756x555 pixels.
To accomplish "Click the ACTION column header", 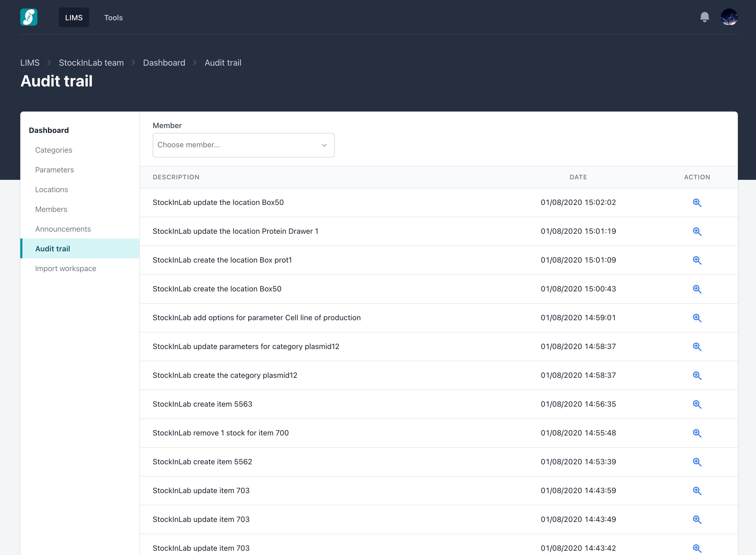I will 697,177.
